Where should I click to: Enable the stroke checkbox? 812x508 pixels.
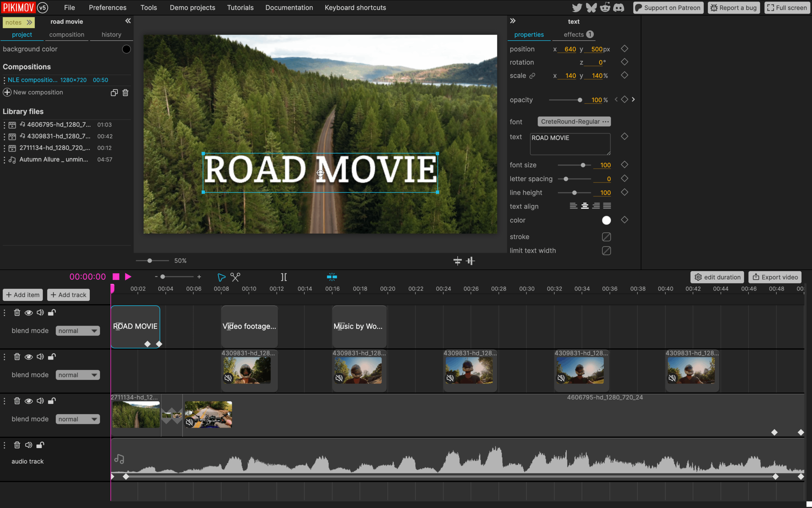606,237
